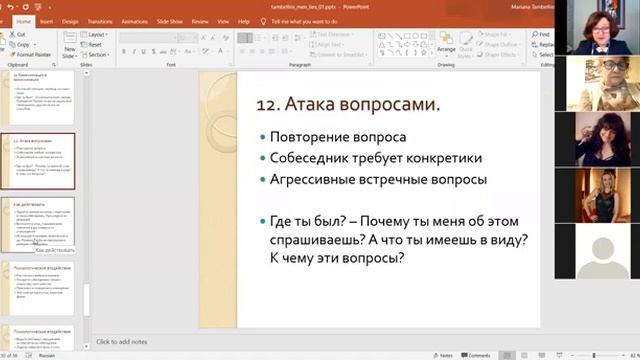Click Replace in Editing group
640x360 pixels.
tap(542, 44)
